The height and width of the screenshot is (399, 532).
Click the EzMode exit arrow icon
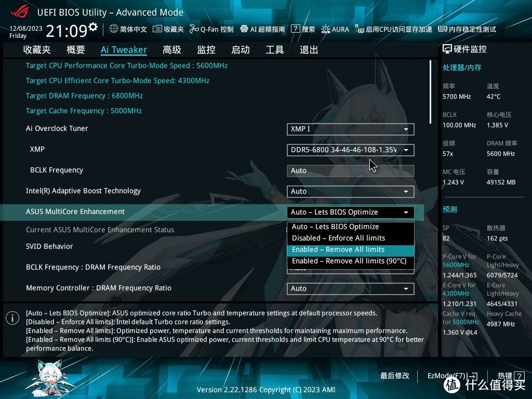tap(472, 376)
